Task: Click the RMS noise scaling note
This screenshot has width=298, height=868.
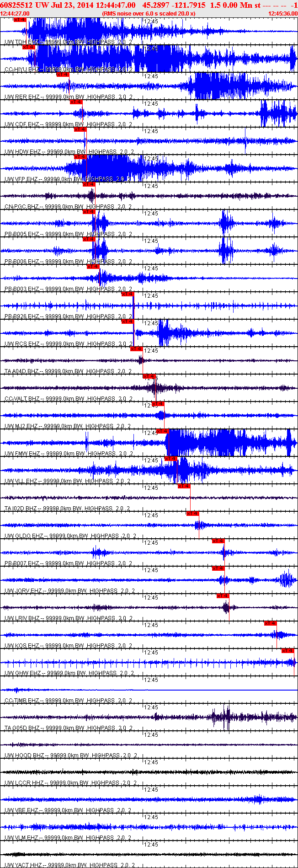Action: pyautogui.click(x=149, y=14)
